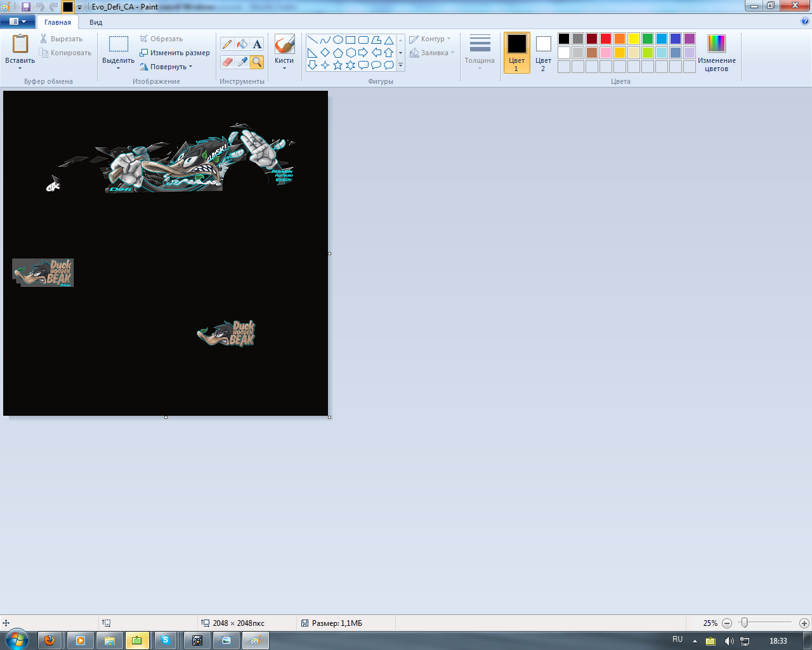Choose the hexagon shape
The height and width of the screenshot is (650, 812).
click(x=350, y=53)
